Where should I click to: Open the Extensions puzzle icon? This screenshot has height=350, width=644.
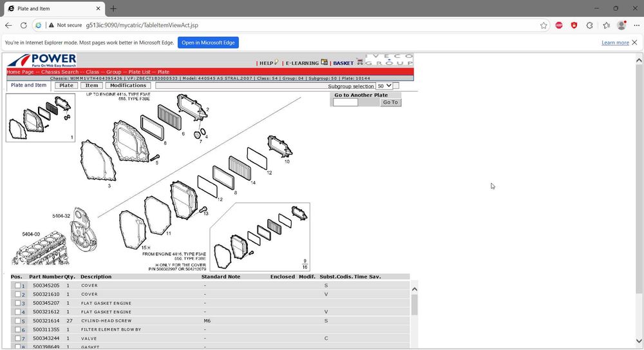pyautogui.click(x=590, y=26)
